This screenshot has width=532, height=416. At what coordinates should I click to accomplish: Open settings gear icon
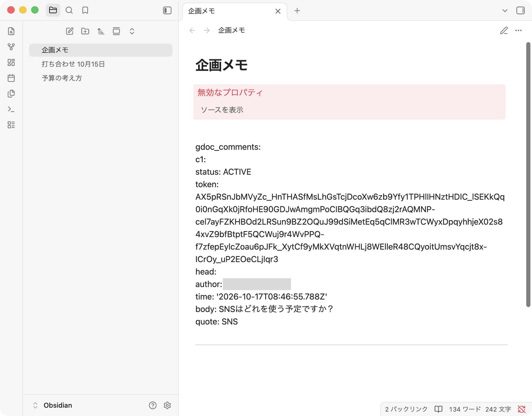tap(167, 405)
